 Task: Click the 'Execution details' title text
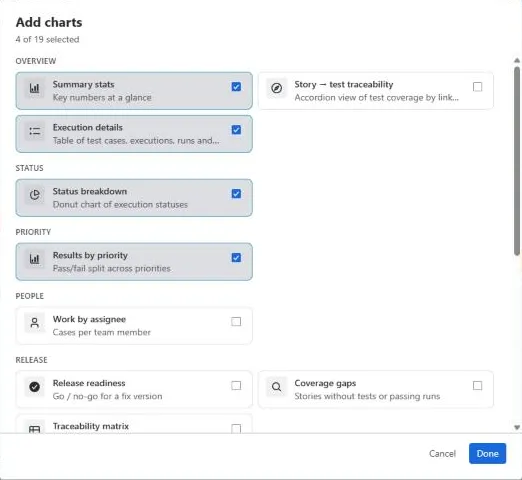pos(88,127)
